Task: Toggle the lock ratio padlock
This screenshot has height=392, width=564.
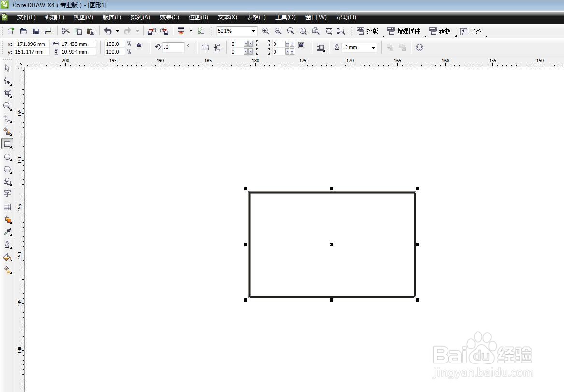Action: (x=139, y=44)
